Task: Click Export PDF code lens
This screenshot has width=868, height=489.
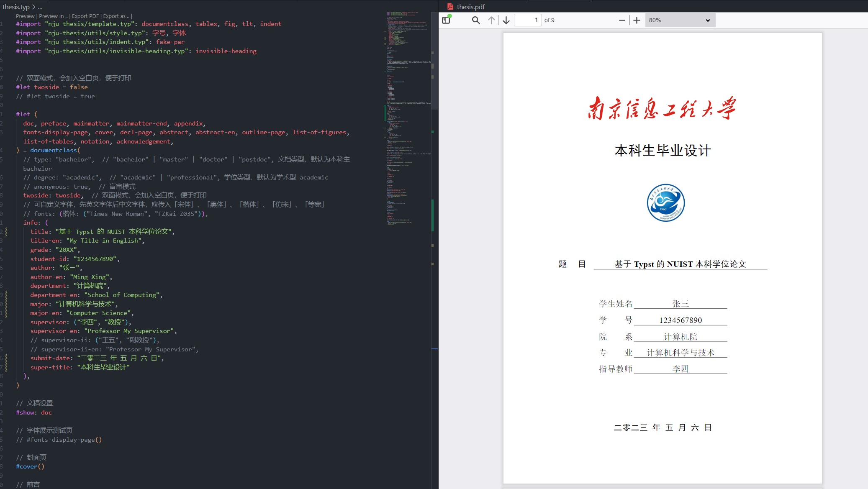Action: pos(85,16)
